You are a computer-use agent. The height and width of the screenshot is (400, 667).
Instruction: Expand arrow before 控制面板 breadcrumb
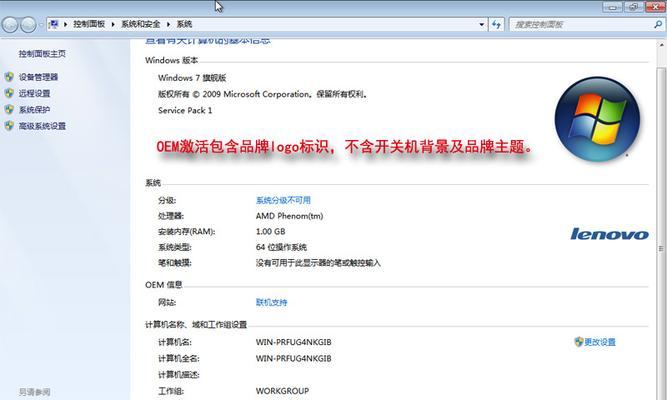65,25
